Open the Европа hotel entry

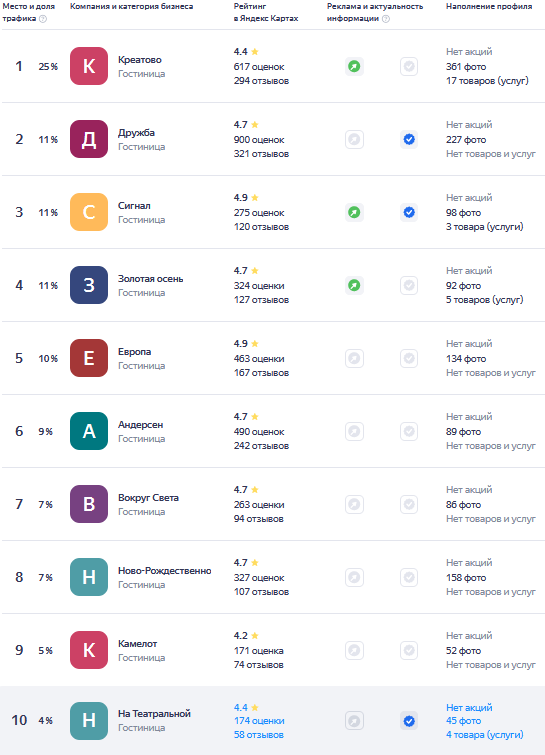(x=134, y=351)
